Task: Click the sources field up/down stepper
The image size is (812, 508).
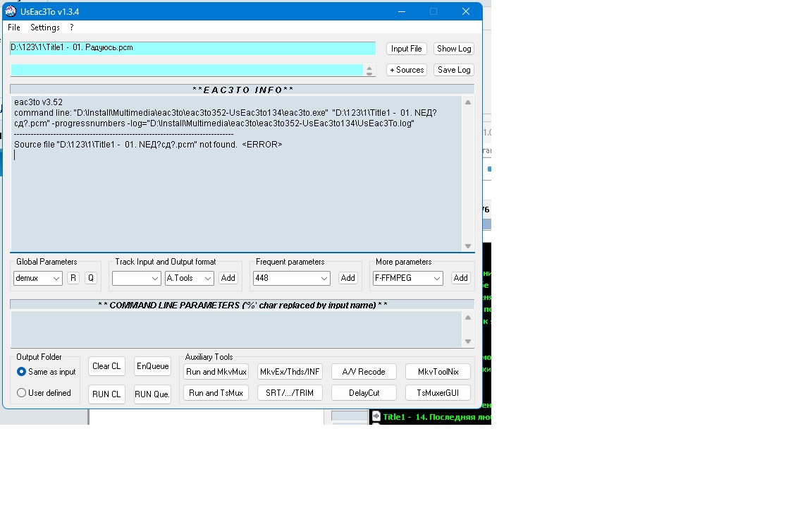Action: 369,70
